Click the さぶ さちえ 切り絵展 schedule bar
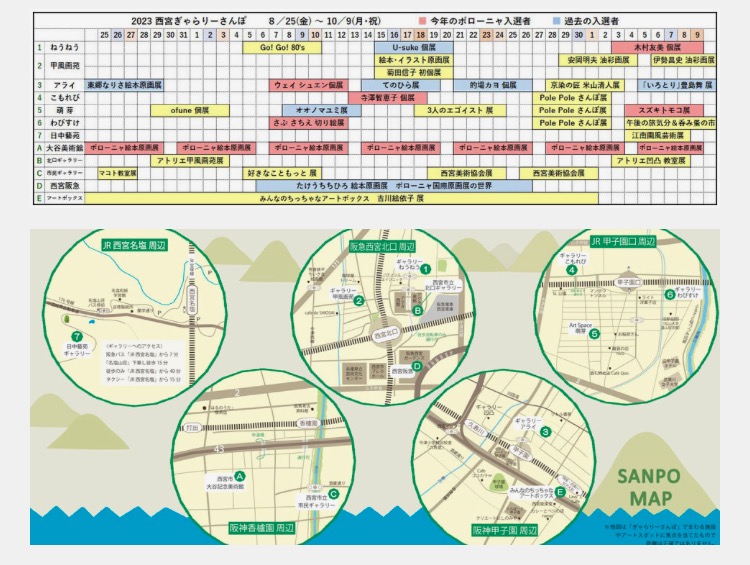Viewport: 750px width, 565px height. pos(308,123)
